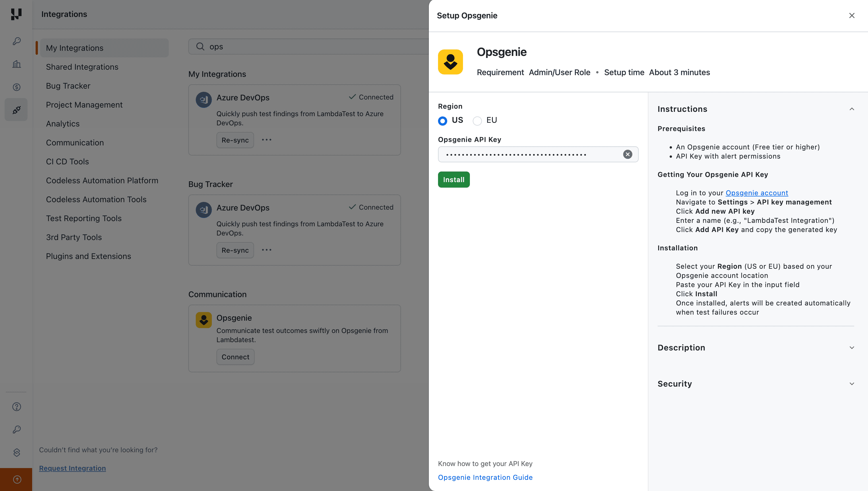Select the key access icon in sidebar
This screenshot has width=868, height=491.
click(x=16, y=41)
